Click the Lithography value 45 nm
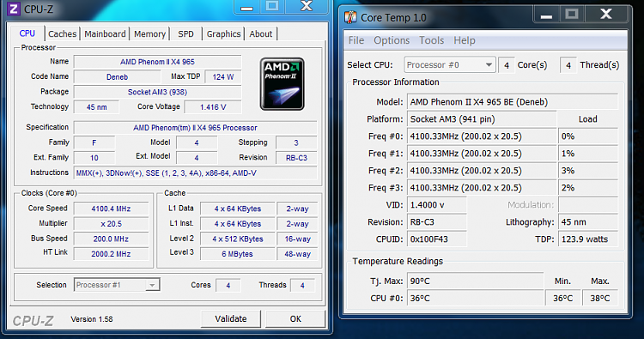 [587, 222]
